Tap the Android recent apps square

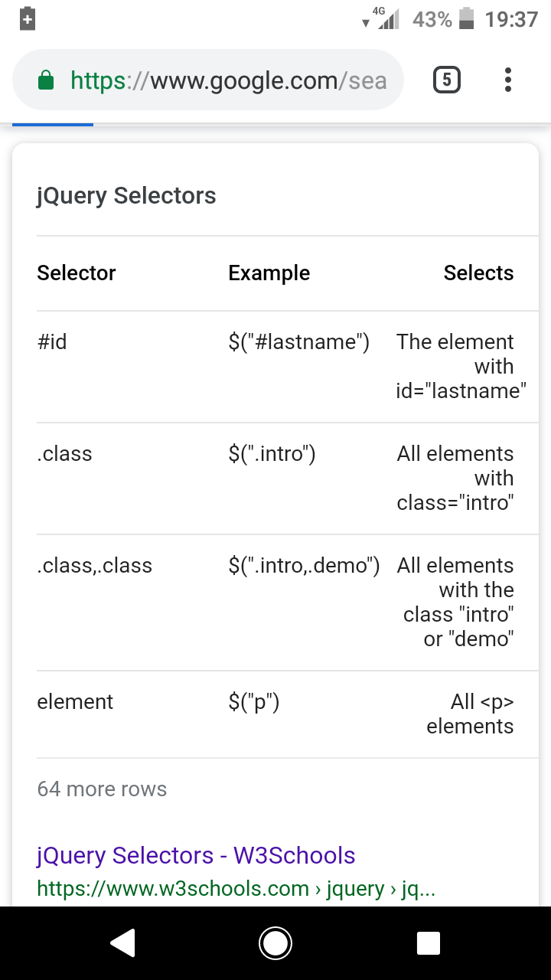click(429, 943)
